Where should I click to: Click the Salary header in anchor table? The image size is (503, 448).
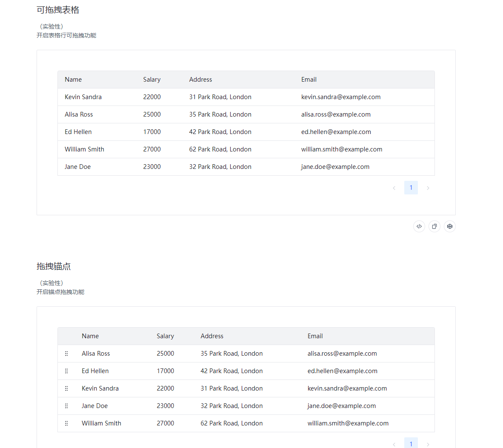pyautogui.click(x=165, y=336)
